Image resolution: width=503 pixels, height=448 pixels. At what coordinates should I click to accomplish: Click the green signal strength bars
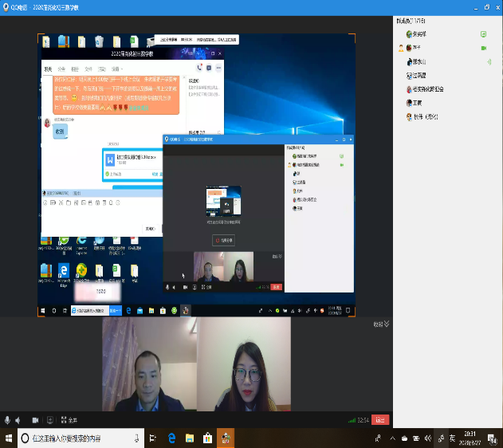coord(352,420)
